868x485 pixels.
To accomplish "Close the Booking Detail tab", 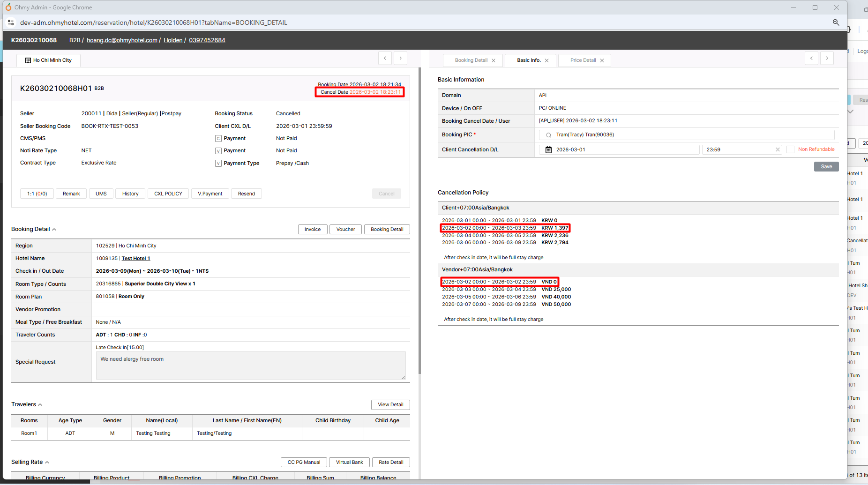I will point(494,60).
